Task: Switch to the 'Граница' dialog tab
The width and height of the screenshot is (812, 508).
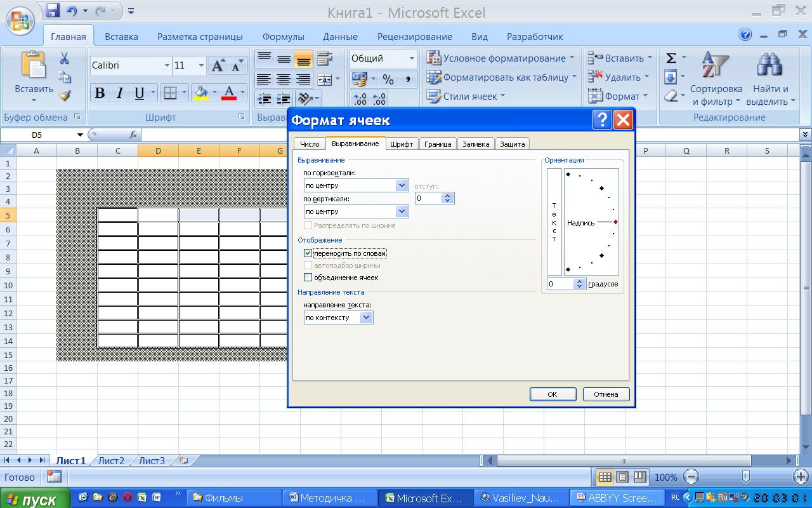Action: [x=438, y=144]
